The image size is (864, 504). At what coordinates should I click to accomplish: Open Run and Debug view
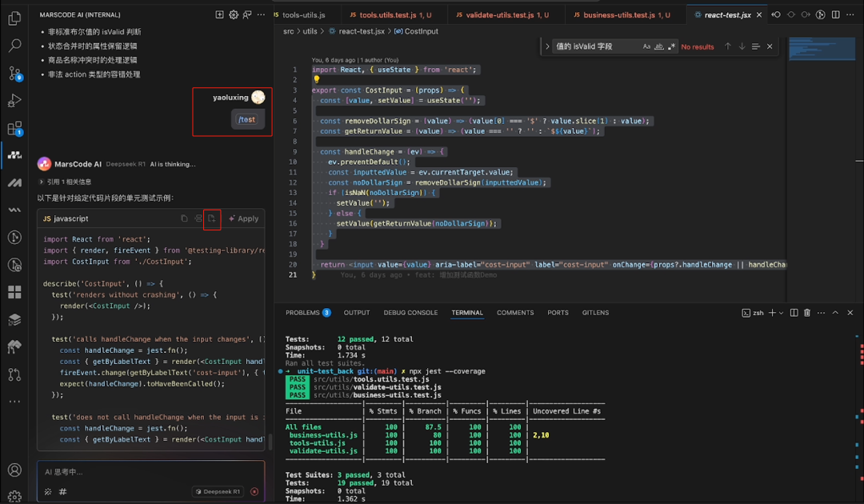click(14, 101)
